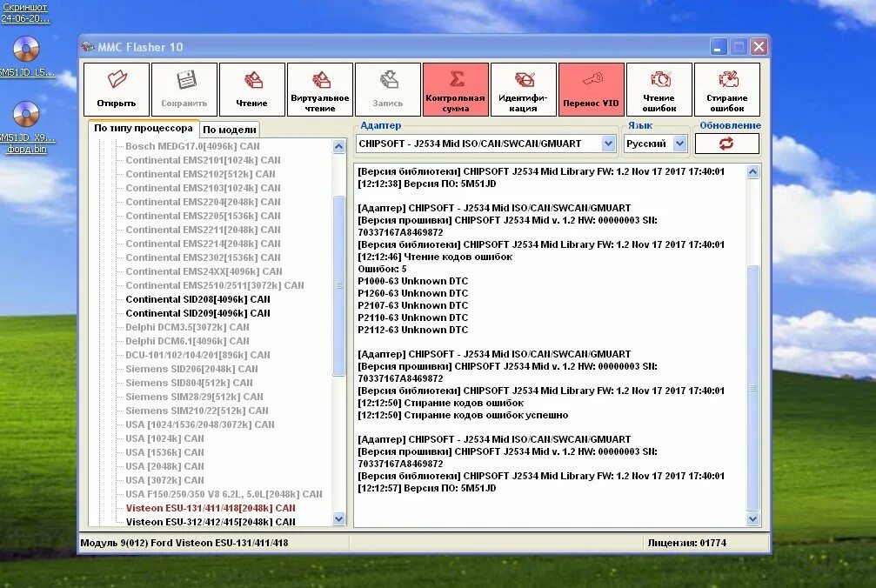Open the 5M51JD_X9 форд.bin desktop file
This screenshot has height=588, width=876.
[26, 127]
